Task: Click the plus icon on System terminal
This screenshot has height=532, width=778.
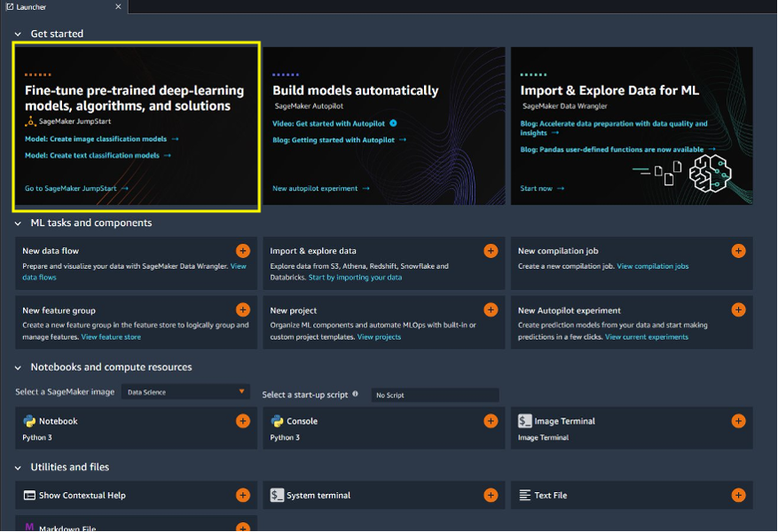Action: [491, 495]
